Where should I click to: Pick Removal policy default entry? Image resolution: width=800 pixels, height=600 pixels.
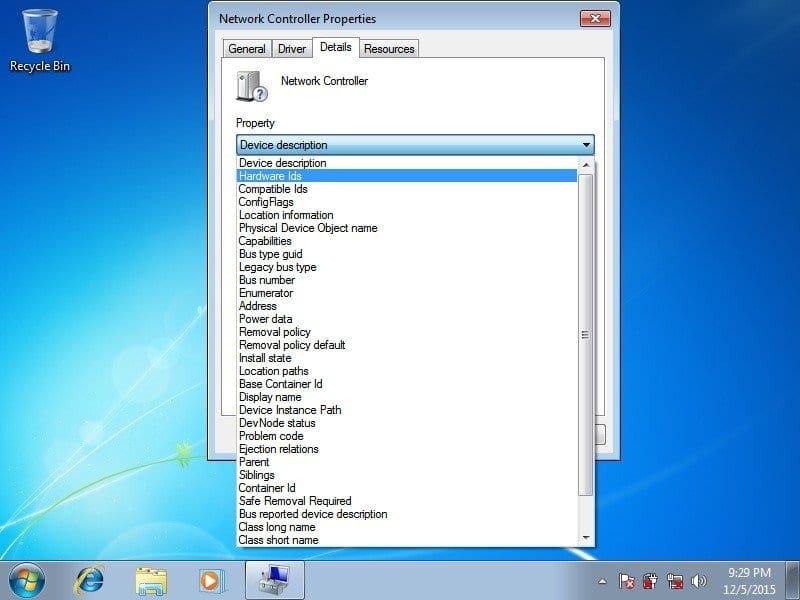pyautogui.click(x=407, y=345)
